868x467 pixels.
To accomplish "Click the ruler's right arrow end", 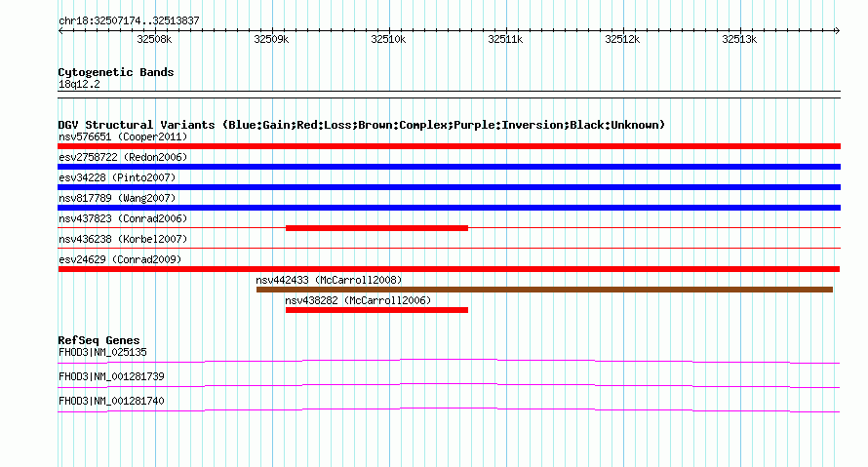I will (837, 30).
